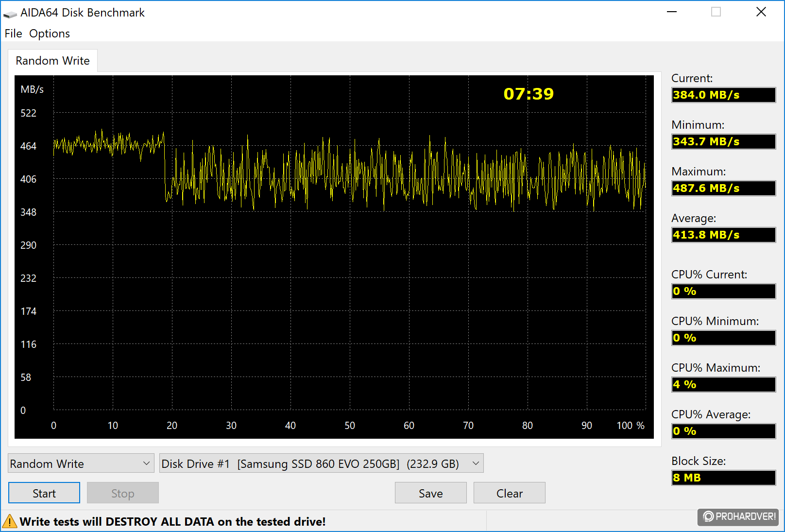Click the 464 label on MB/s axis

tap(28, 146)
